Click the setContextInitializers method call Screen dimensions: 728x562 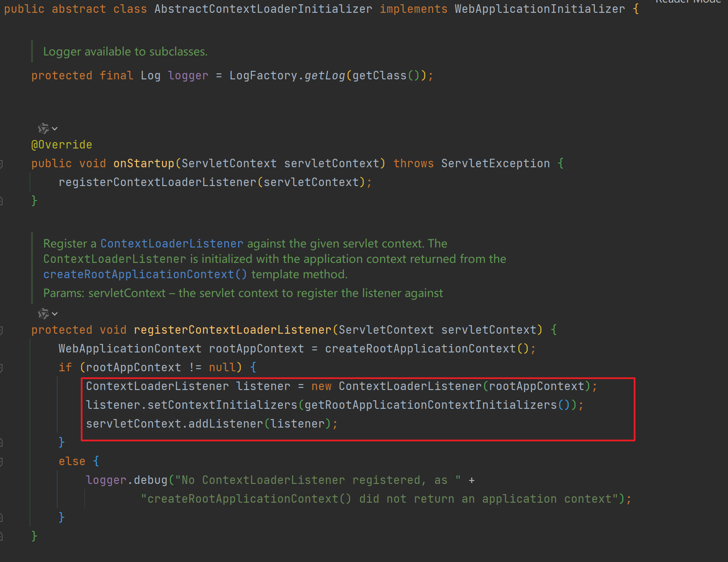click(x=222, y=405)
